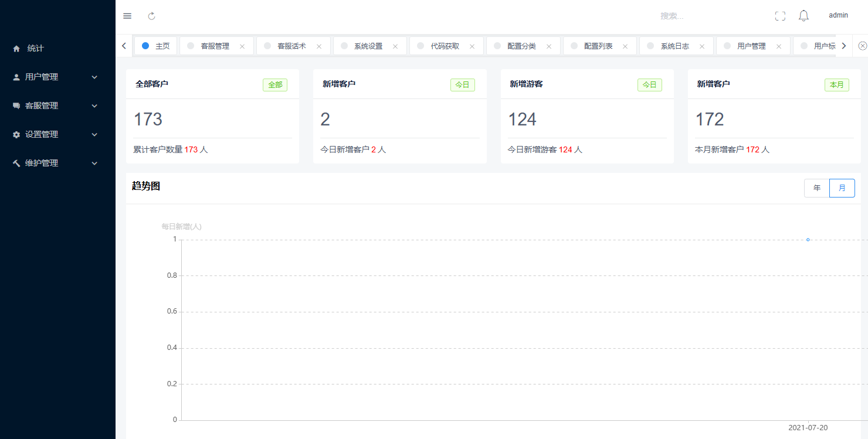Switch to the 系统日志 tab

click(675, 46)
